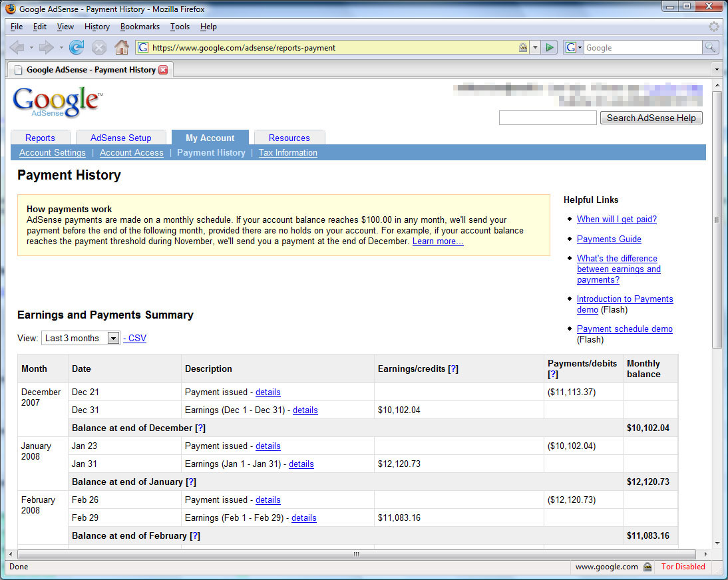Open the Tax Information link
Screen dimensions: 728x580
[288, 153]
